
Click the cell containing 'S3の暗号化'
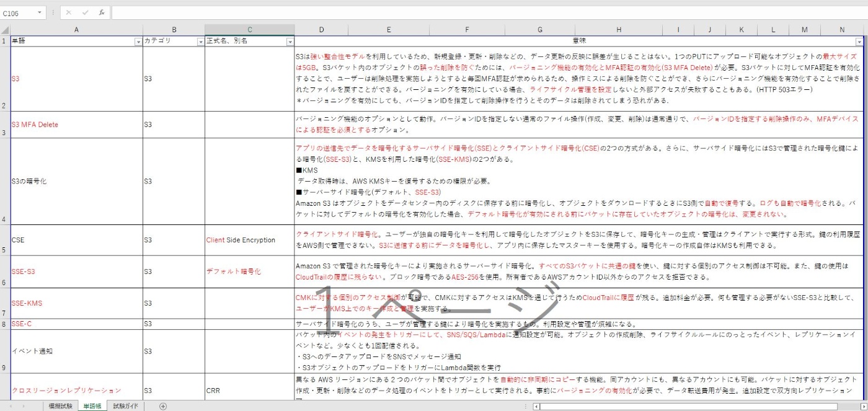click(76, 182)
